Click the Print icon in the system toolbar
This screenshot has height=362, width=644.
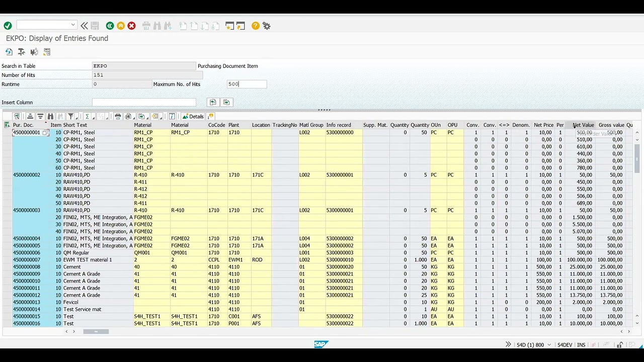146,26
